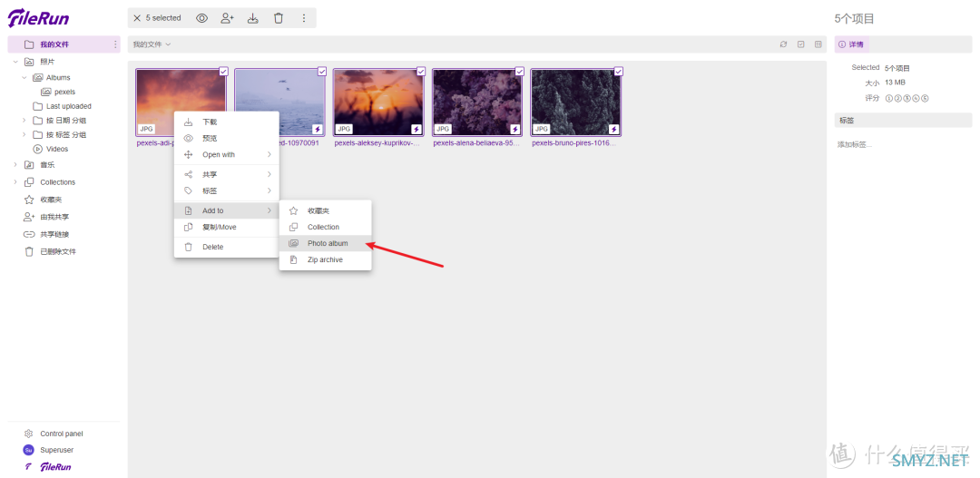This screenshot has width=980, height=478.
Task: Set rating to 1 in details
Action: coord(888,98)
